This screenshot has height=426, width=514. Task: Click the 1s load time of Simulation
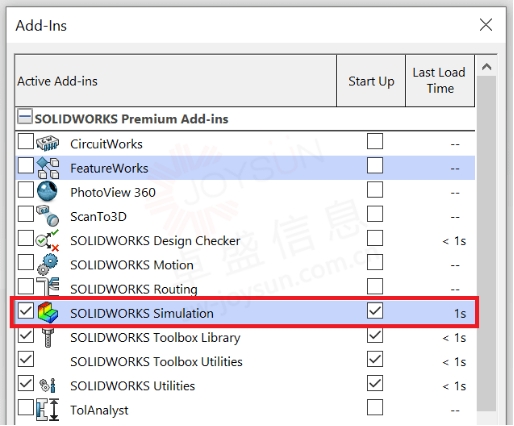point(460,313)
